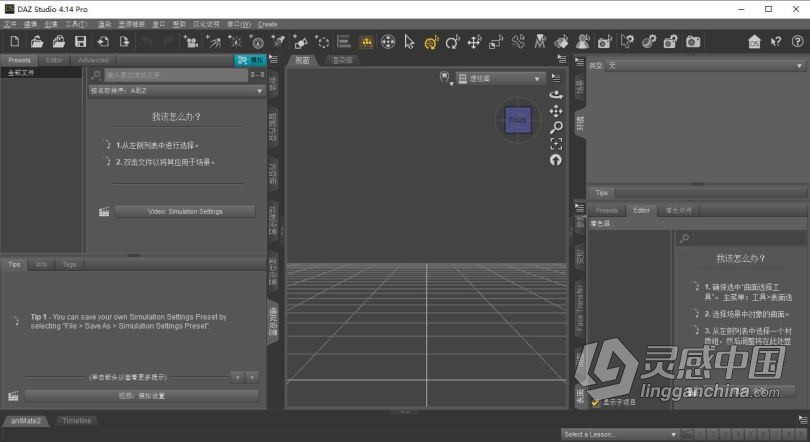Open Tool Settings cursor-gear icon
Screen dimensions: 810x442
click(627, 41)
